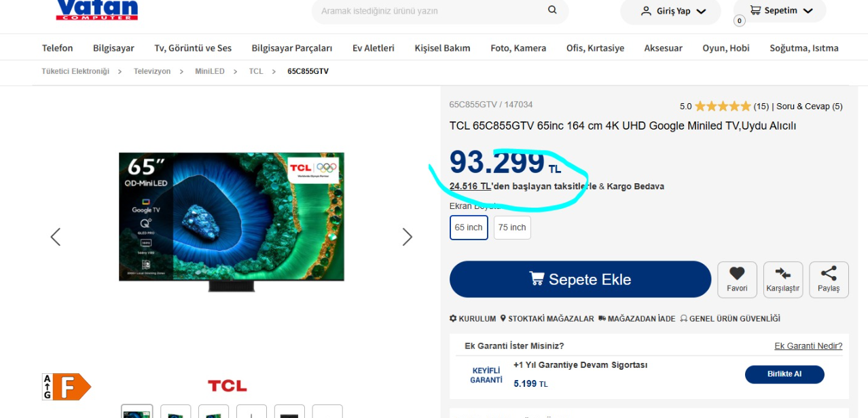Expand the Giriş Yap dropdown

coord(670,11)
